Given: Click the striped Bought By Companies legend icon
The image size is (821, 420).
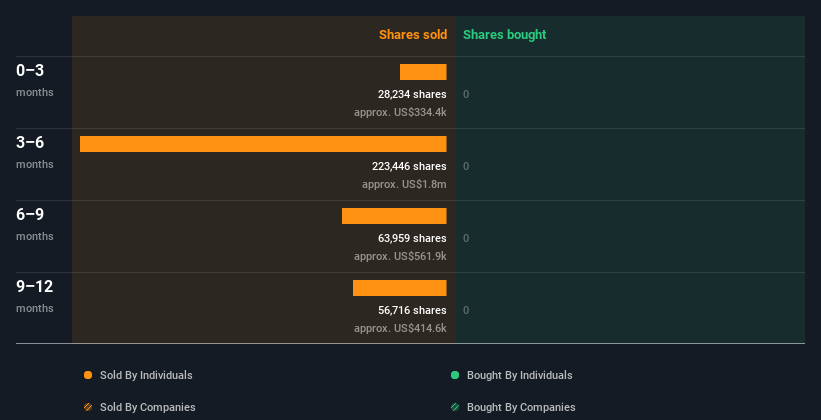Looking at the screenshot, I should coord(455,407).
